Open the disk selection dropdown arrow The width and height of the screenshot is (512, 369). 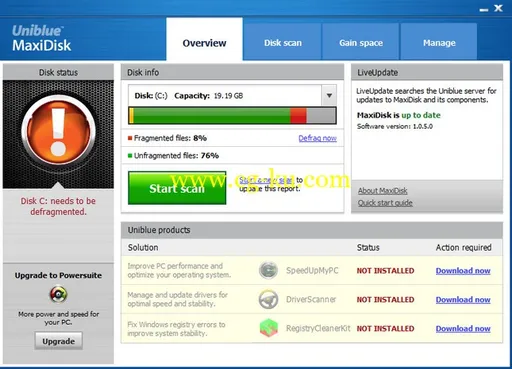pos(329,96)
